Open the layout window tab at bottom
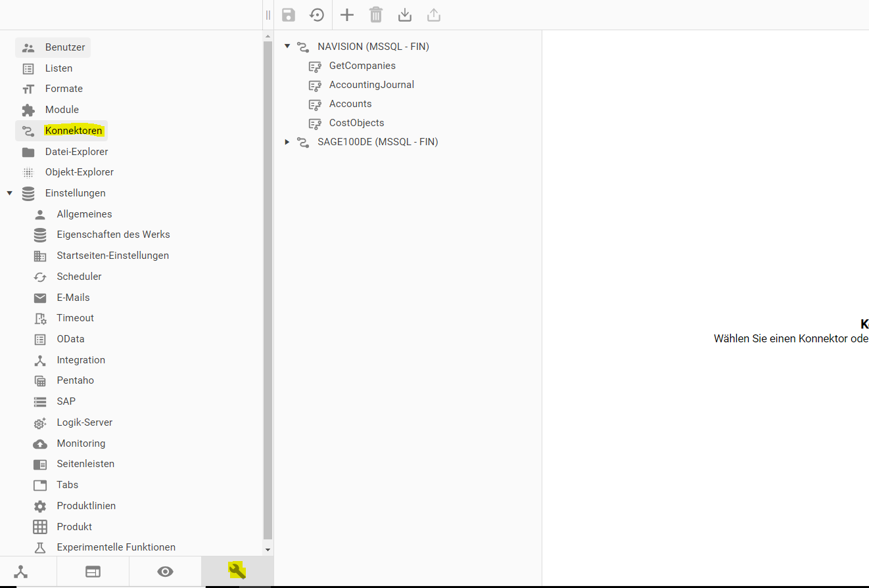Screen dimensions: 869x588 coord(93,572)
